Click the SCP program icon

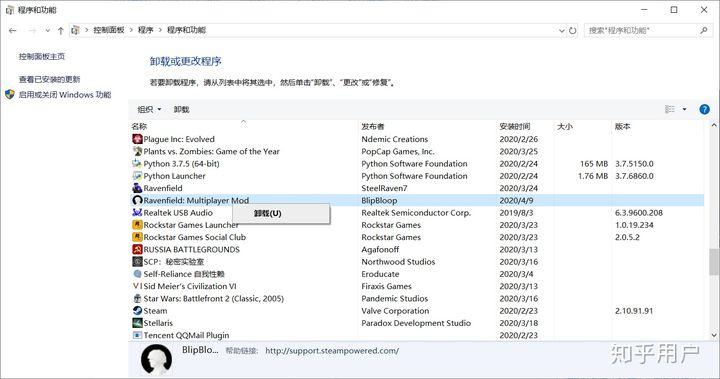tap(137, 261)
